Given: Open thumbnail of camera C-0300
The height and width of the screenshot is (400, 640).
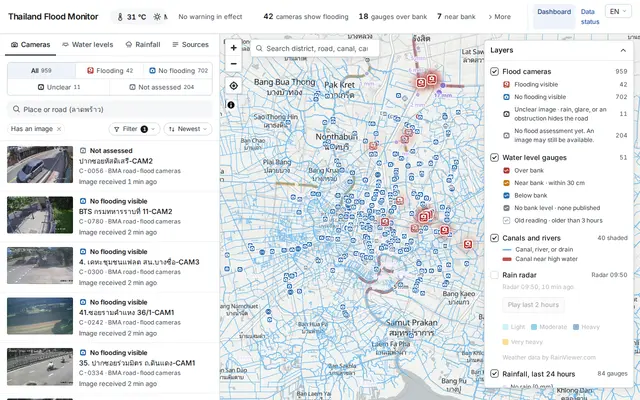Looking at the screenshot, I should point(40,265).
